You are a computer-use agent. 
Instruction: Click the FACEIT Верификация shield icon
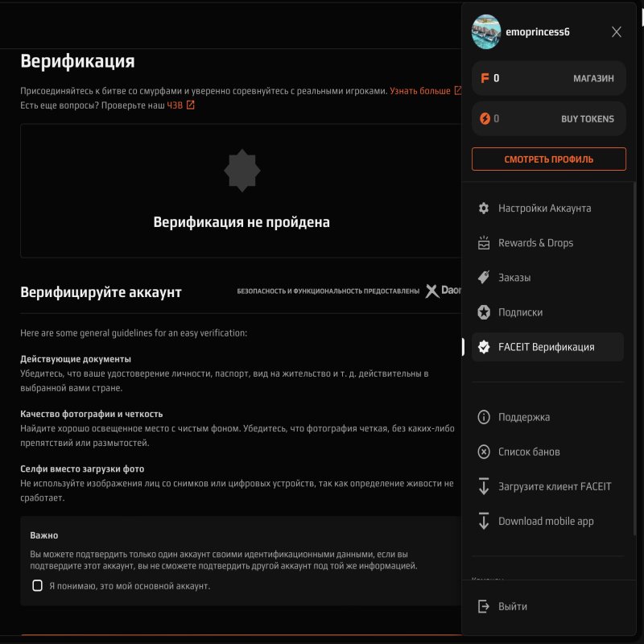[x=483, y=347]
